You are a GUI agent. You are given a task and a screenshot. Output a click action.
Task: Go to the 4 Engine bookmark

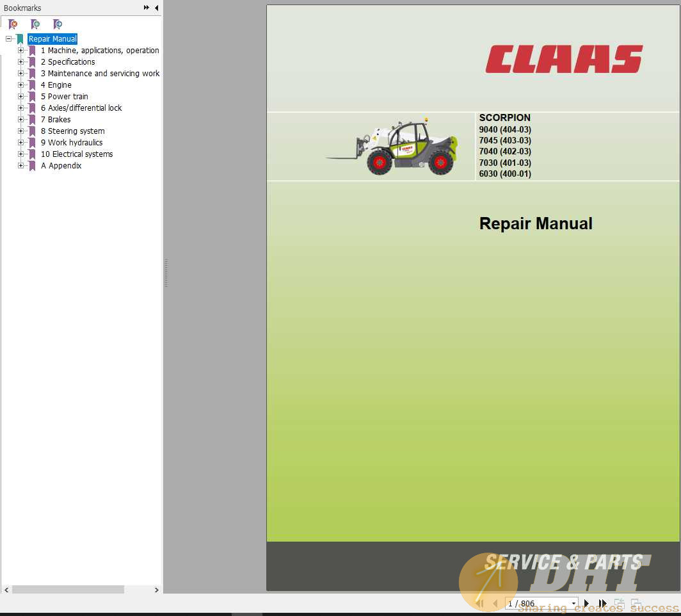coord(56,85)
